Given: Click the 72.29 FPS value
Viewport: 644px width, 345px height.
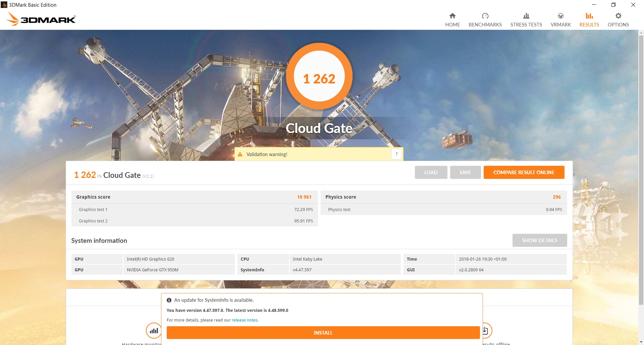Looking at the screenshot, I should coord(304,210).
